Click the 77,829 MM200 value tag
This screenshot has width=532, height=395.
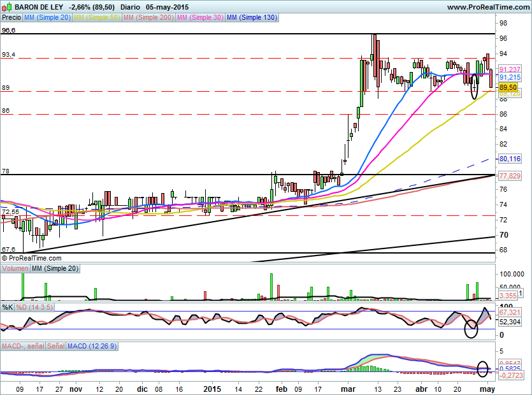coord(510,176)
